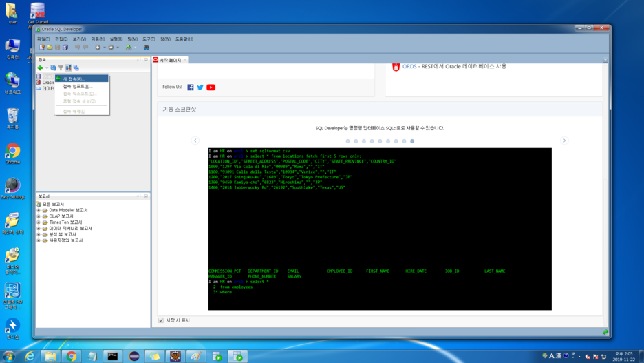
Task: Click the Windows Start button
Action: [x=9, y=356]
